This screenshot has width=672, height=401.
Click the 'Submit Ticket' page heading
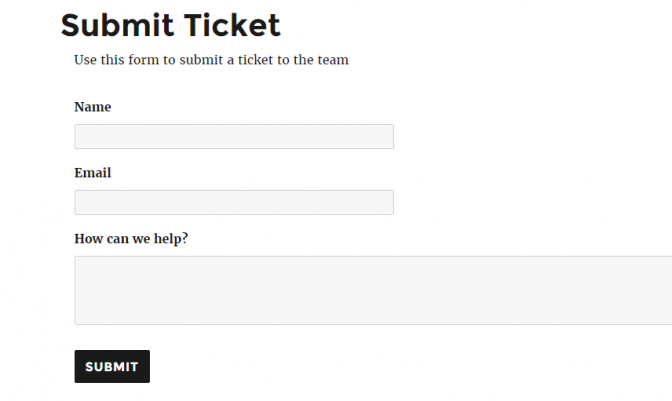[171, 24]
